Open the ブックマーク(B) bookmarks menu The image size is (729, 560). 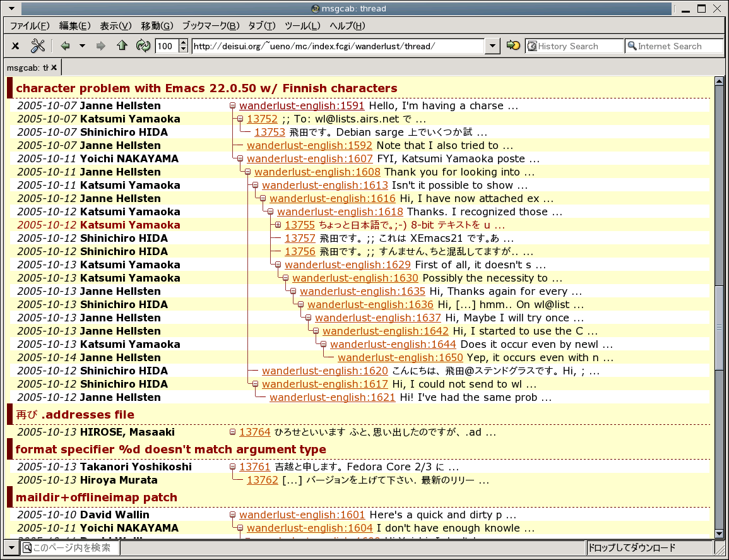(x=211, y=26)
